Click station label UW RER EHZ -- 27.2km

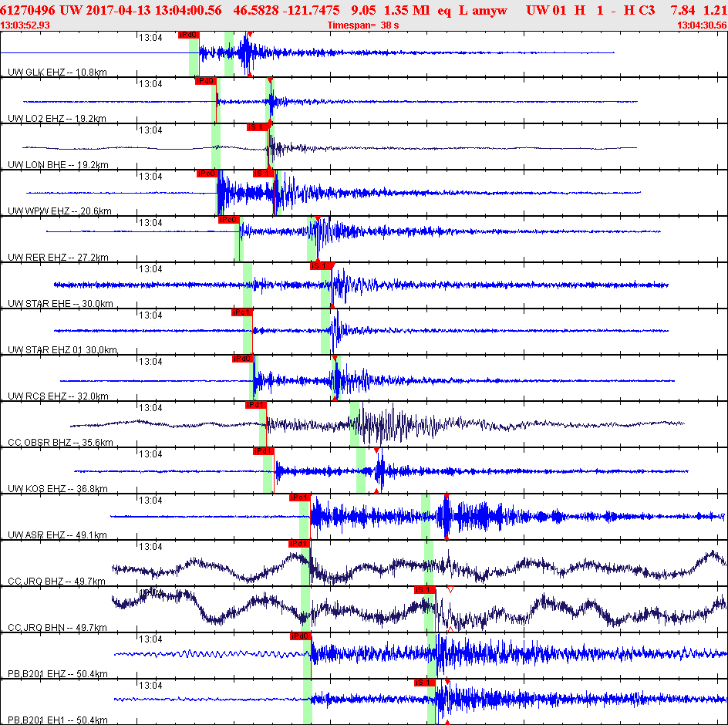coord(58,258)
